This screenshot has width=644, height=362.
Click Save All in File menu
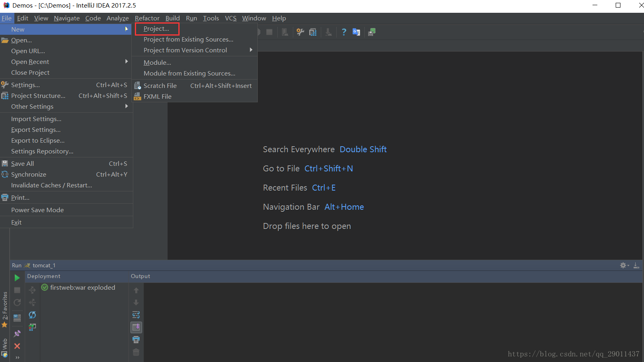coord(66,163)
